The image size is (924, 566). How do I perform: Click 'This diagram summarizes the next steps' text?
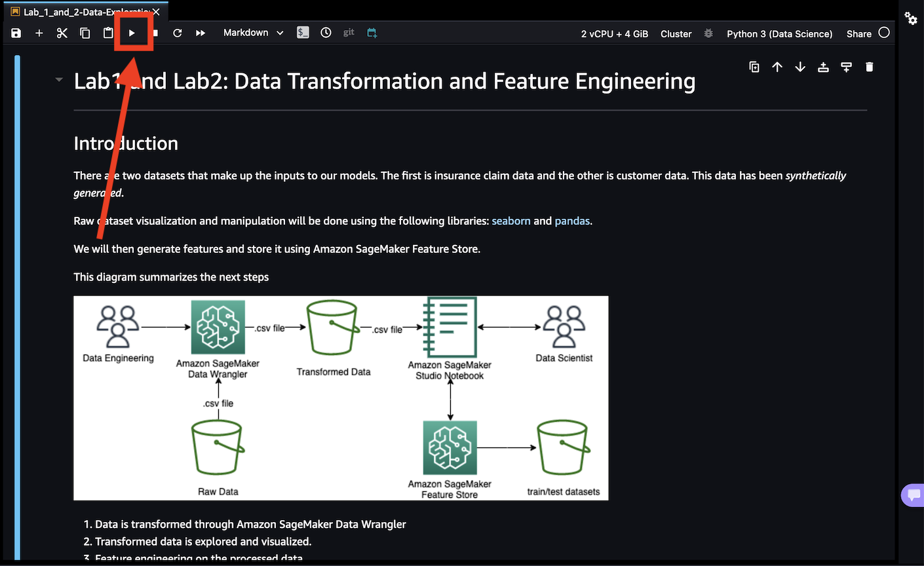click(171, 277)
